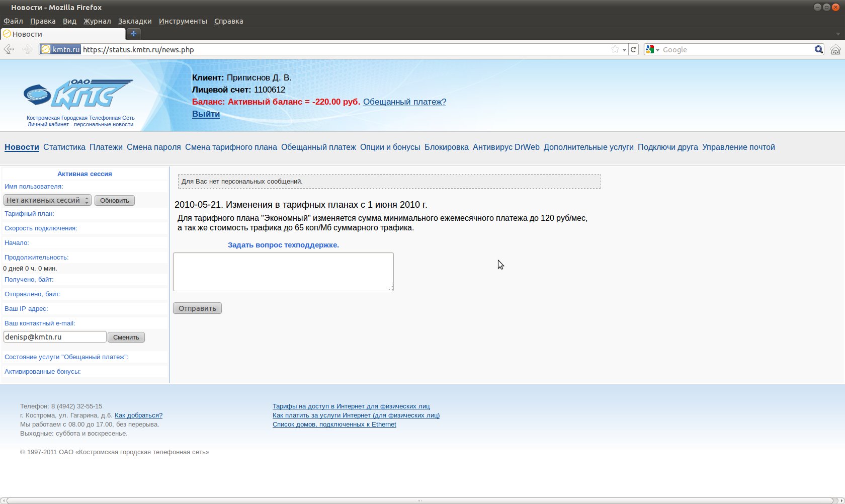Open the 2010-05-21 tariff changes news headline
845x504 pixels.
point(301,205)
